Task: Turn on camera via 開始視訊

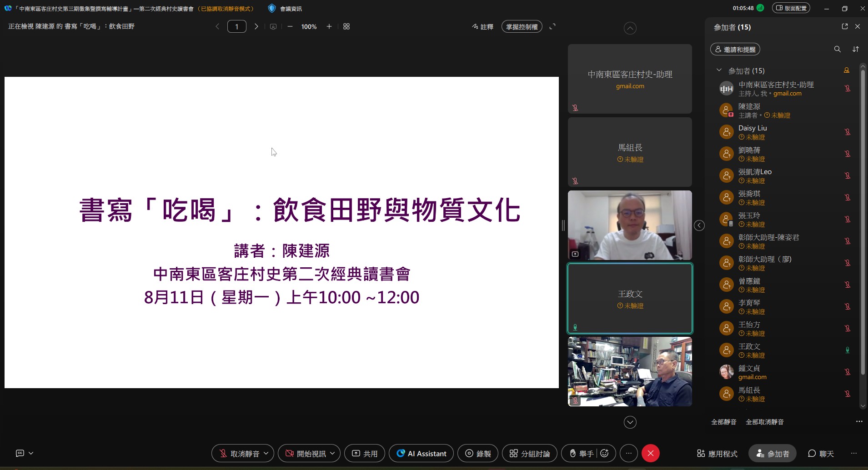Action: point(306,453)
